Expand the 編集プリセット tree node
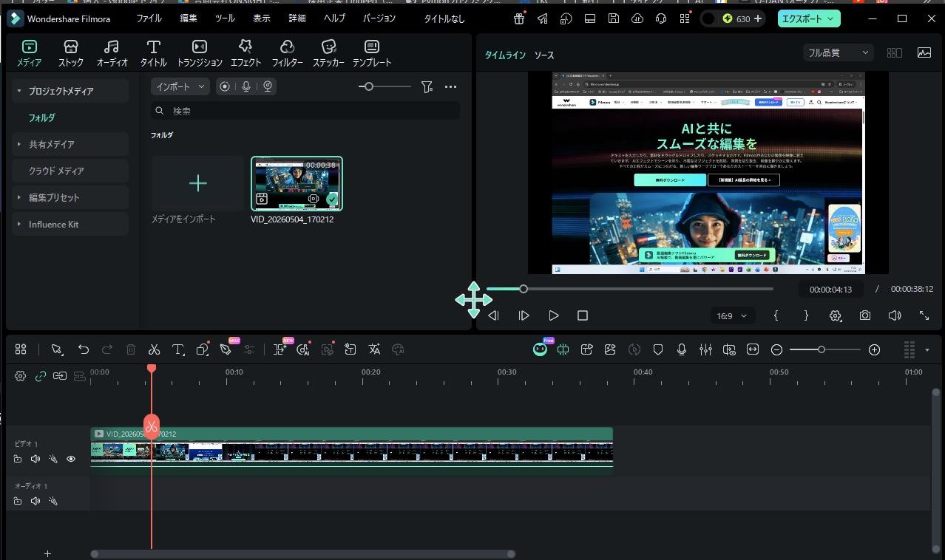 (19, 197)
